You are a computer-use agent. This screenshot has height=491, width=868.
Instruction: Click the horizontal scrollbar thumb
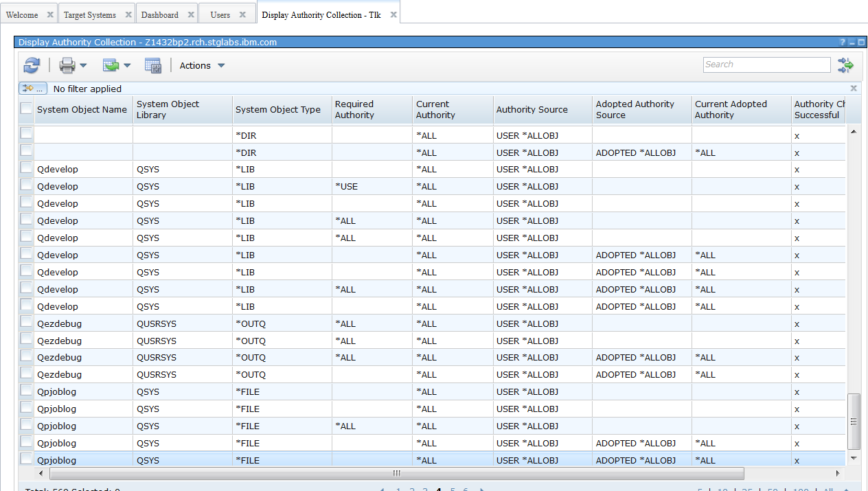pos(397,473)
